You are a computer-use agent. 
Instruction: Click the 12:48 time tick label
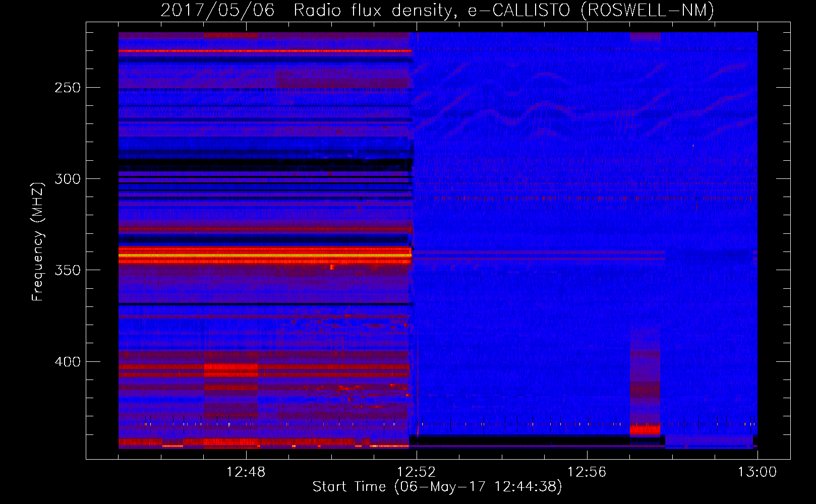click(x=246, y=472)
